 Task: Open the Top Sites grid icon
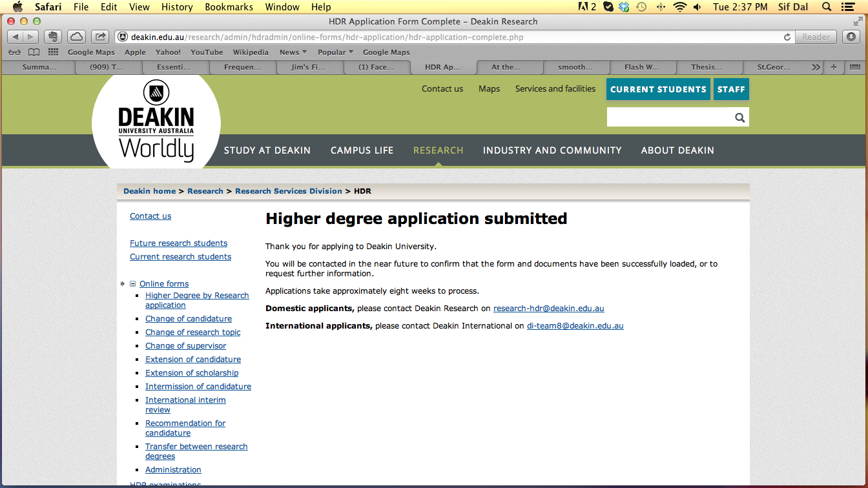point(53,52)
